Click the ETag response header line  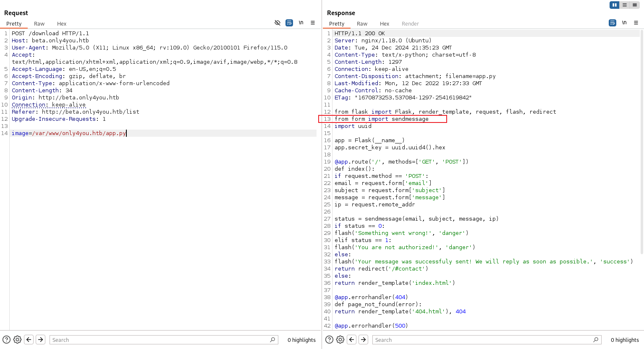pos(403,97)
